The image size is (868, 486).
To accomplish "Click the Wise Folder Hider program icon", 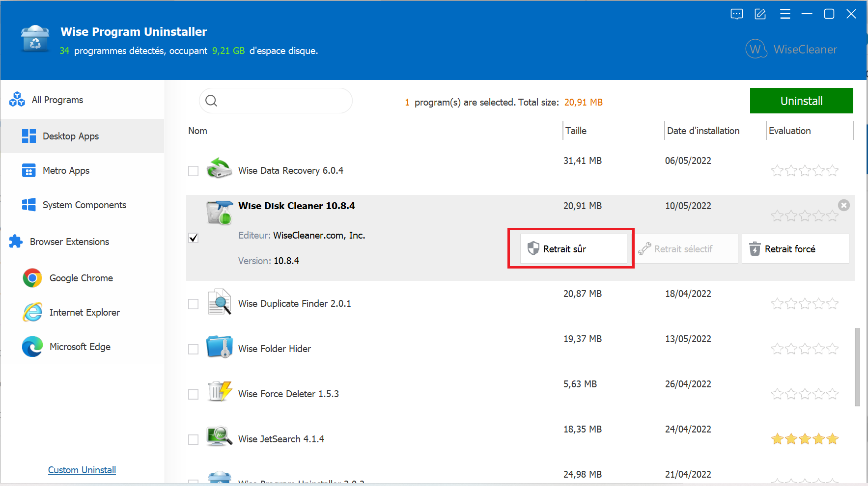I will [219, 347].
